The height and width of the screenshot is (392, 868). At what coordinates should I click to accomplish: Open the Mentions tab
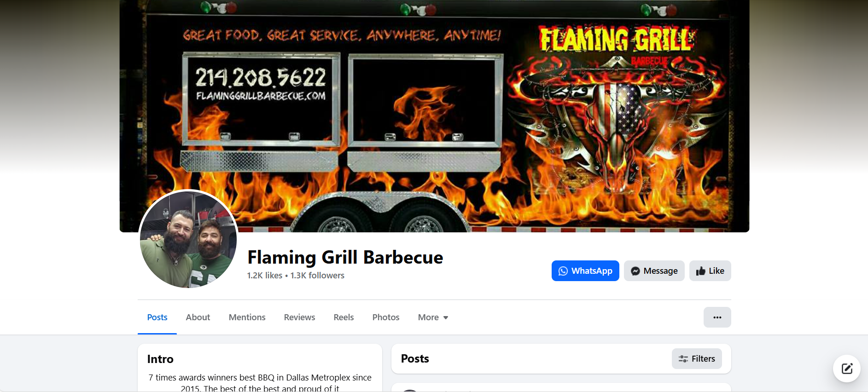click(247, 317)
